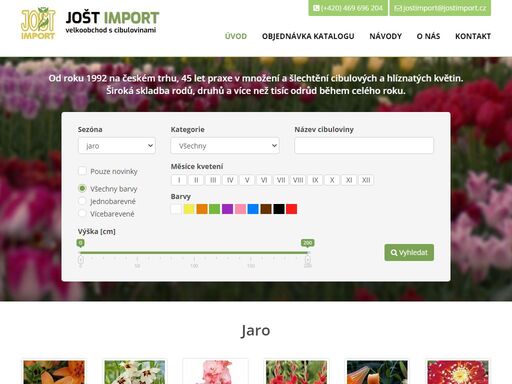This screenshot has width=512, height=384.
Task: Click the Vyhledat search button
Action: pyautogui.click(x=409, y=252)
